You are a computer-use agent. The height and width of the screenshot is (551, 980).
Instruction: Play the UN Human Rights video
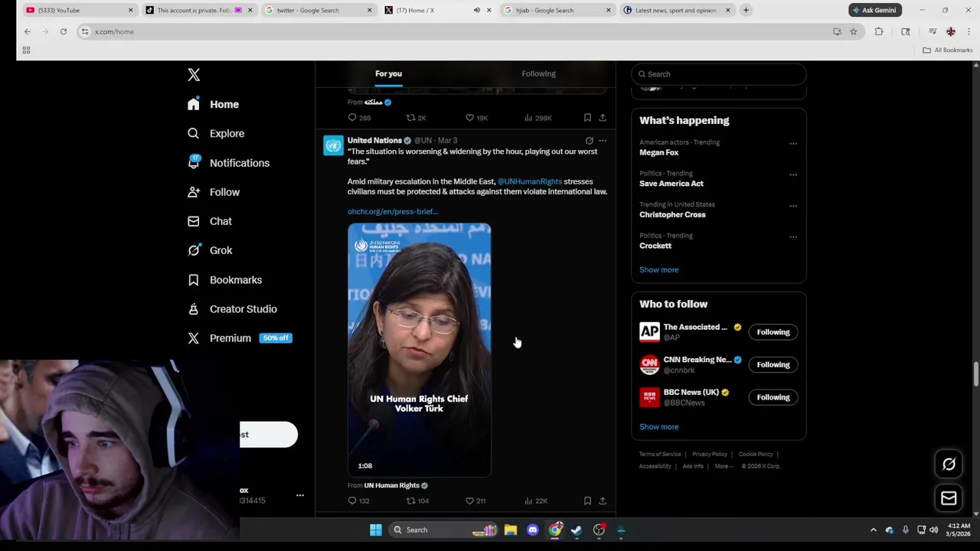419,350
